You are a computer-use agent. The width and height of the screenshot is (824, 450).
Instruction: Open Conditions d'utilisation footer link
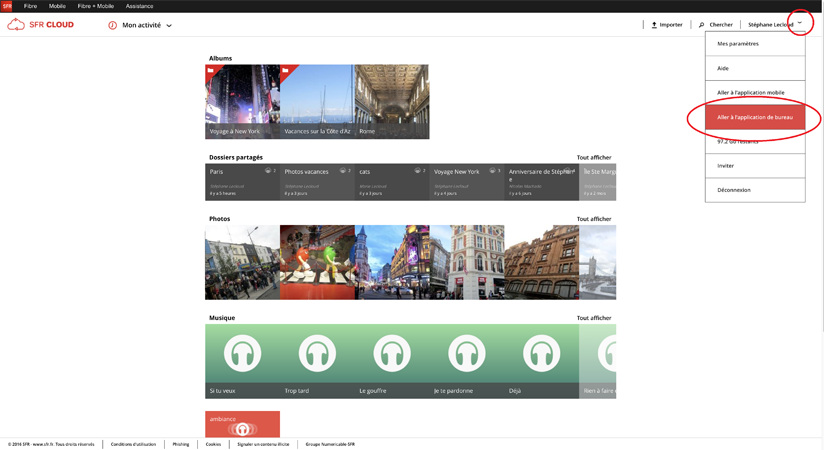[133, 444]
